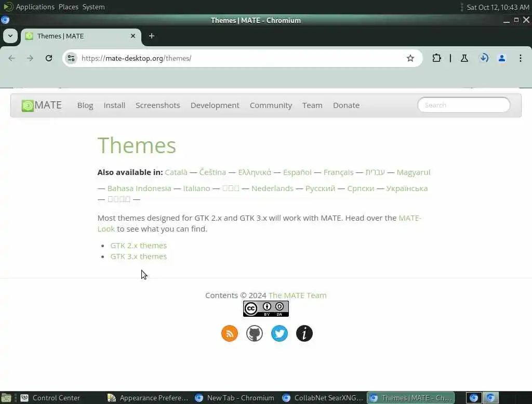Open the downloads icon in toolbar
The width and height of the screenshot is (532, 404).
coord(484,58)
